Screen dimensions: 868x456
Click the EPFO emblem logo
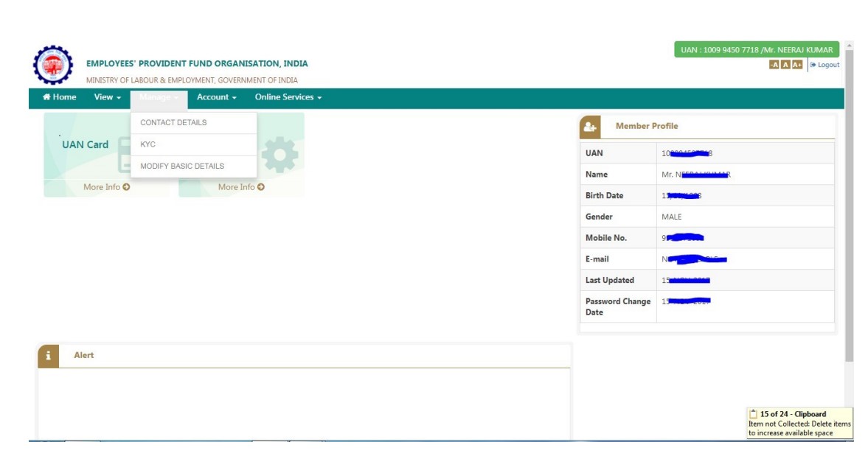pos(53,65)
